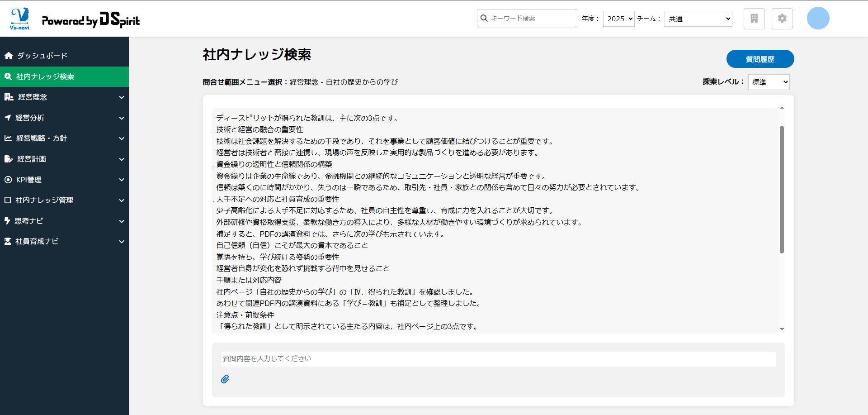Click the line 注意点・前提条件
The image size is (868, 415).
(x=245, y=315)
